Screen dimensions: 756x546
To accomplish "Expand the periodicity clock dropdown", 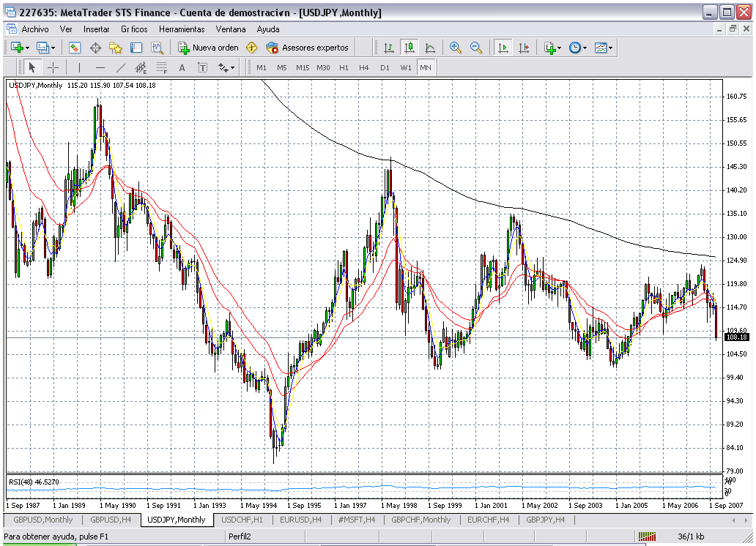I will 578,48.
